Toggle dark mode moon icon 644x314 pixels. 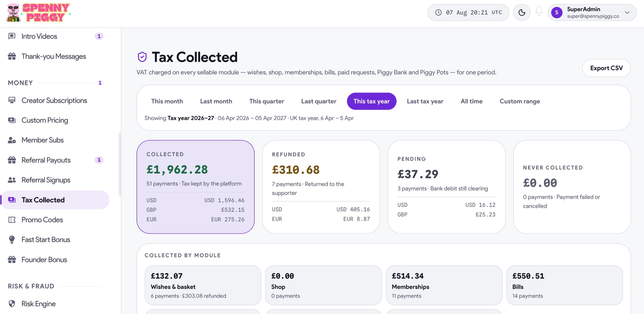click(x=522, y=12)
